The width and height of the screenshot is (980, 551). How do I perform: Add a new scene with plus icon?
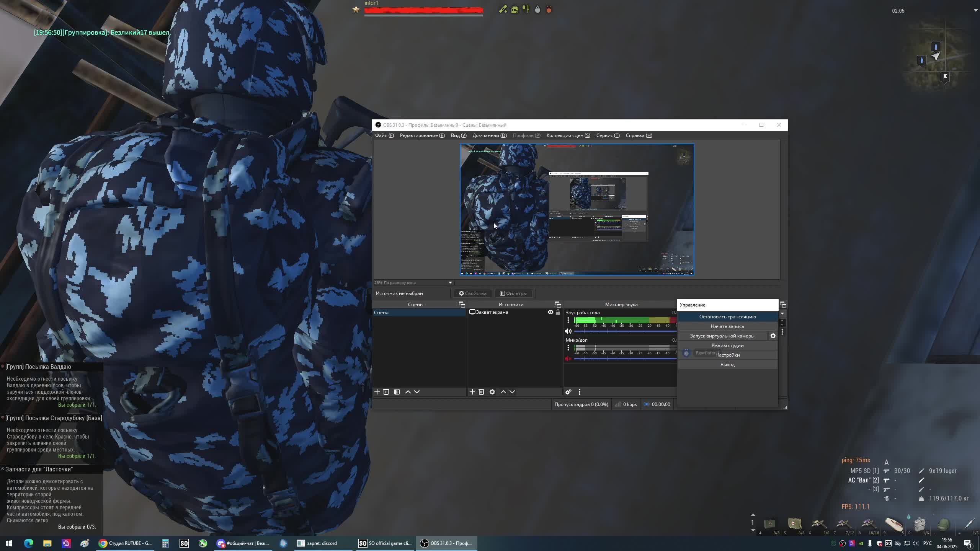(377, 392)
